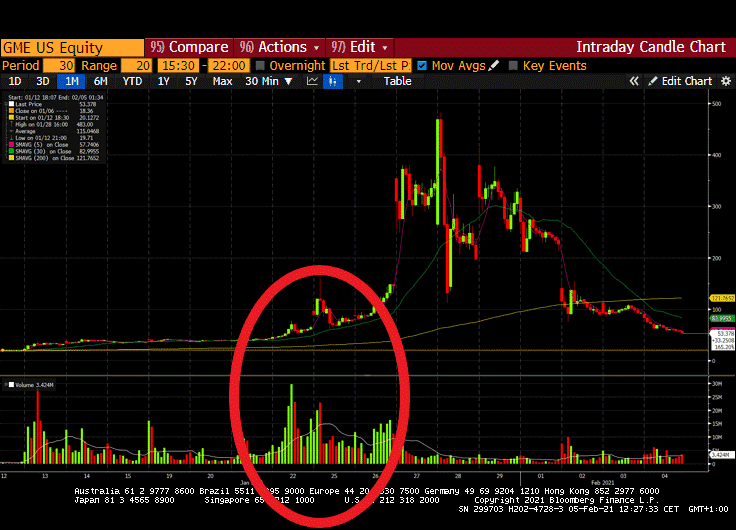The height and width of the screenshot is (530, 736).
Task: Click the Compare button
Action: point(189,47)
